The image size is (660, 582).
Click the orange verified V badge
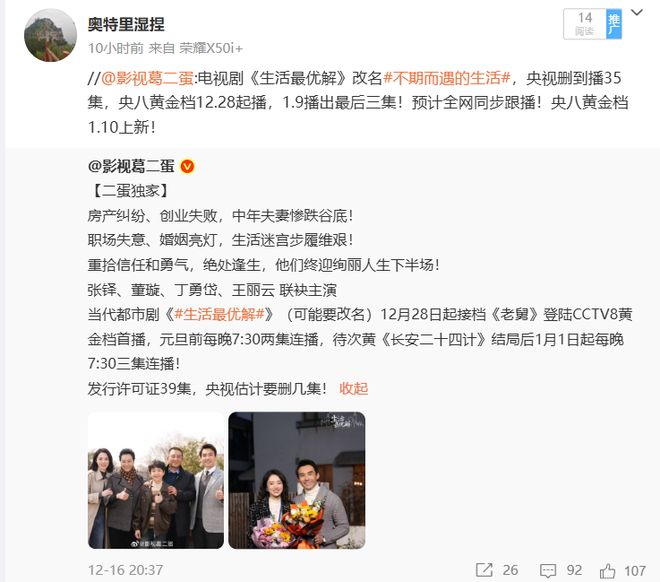[187, 167]
